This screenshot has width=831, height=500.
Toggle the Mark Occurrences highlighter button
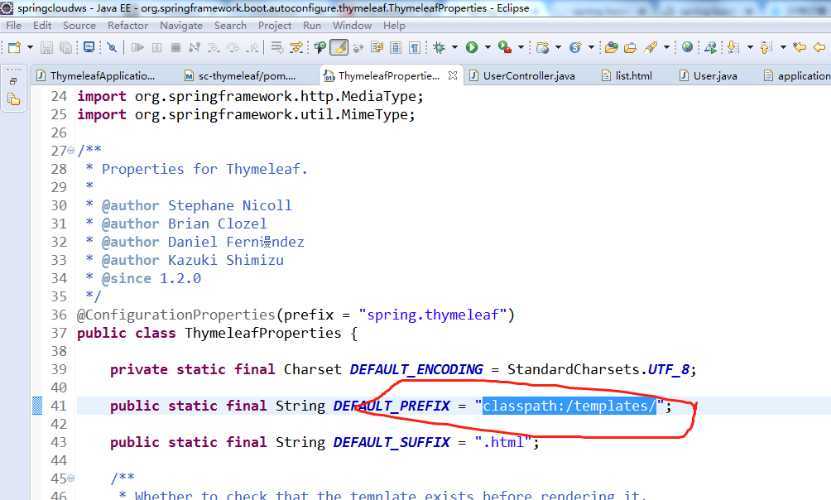pyautogui.click(x=339, y=48)
